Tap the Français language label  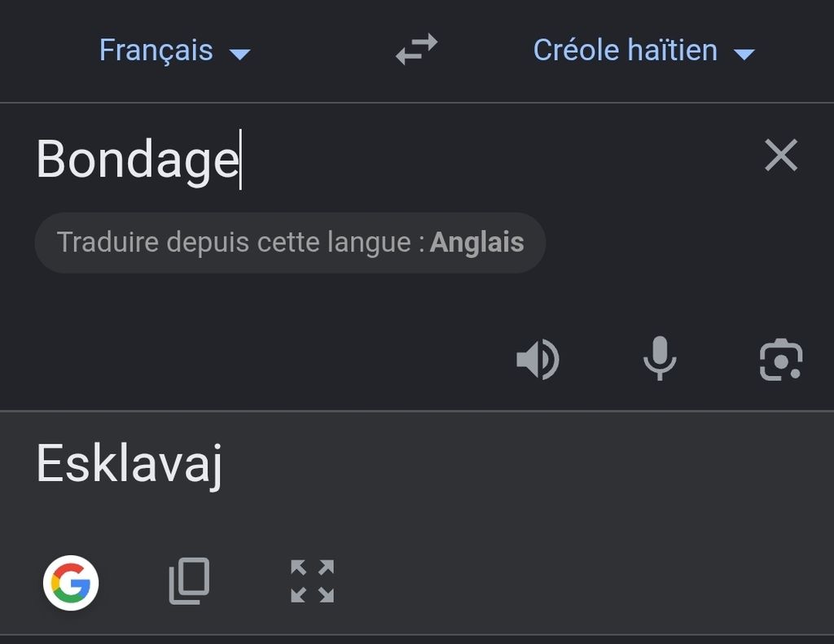click(x=156, y=50)
